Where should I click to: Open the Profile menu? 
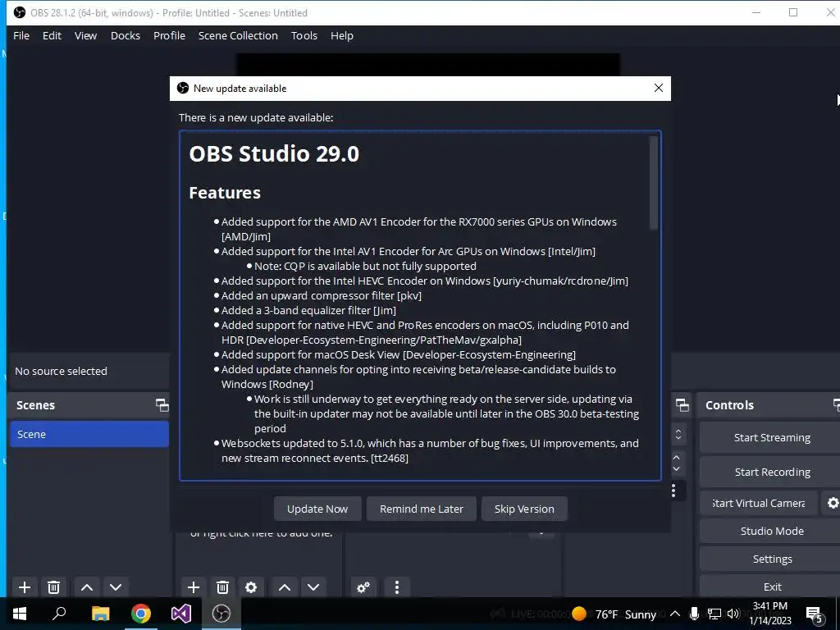pyautogui.click(x=169, y=35)
